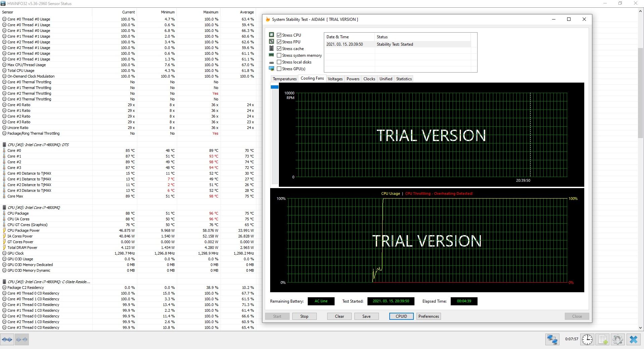Click the thermometer icon of CPU Package row
The height and width of the screenshot is (349, 644).
(4, 213)
